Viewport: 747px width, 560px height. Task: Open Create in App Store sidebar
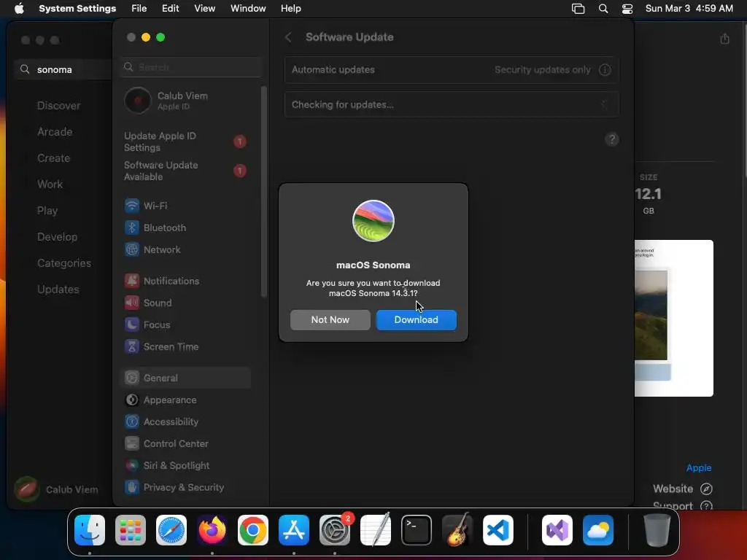click(x=54, y=158)
